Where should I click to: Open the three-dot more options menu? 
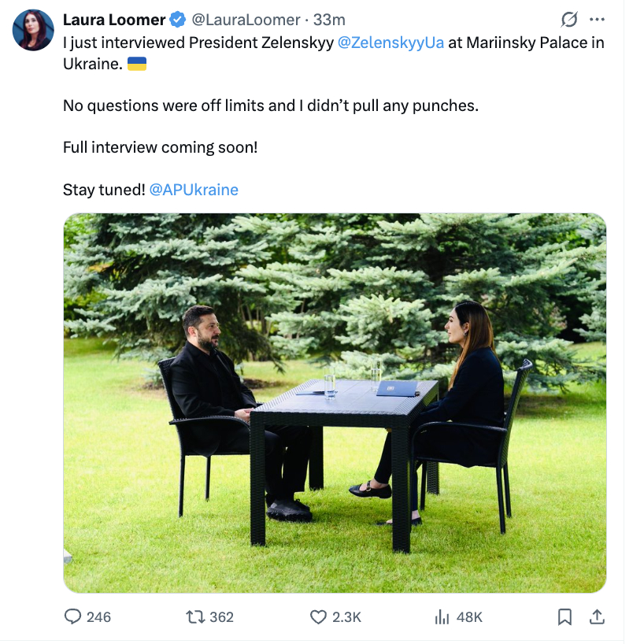point(597,20)
